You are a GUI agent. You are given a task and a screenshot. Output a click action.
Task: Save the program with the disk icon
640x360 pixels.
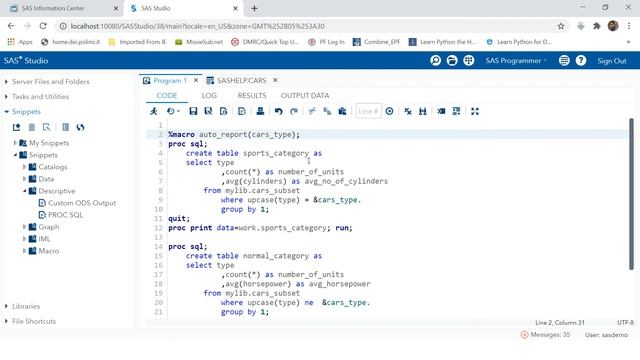point(193,111)
